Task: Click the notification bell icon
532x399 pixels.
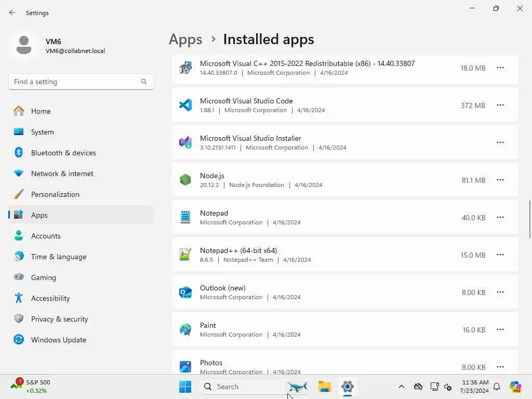Action: [x=497, y=387]
